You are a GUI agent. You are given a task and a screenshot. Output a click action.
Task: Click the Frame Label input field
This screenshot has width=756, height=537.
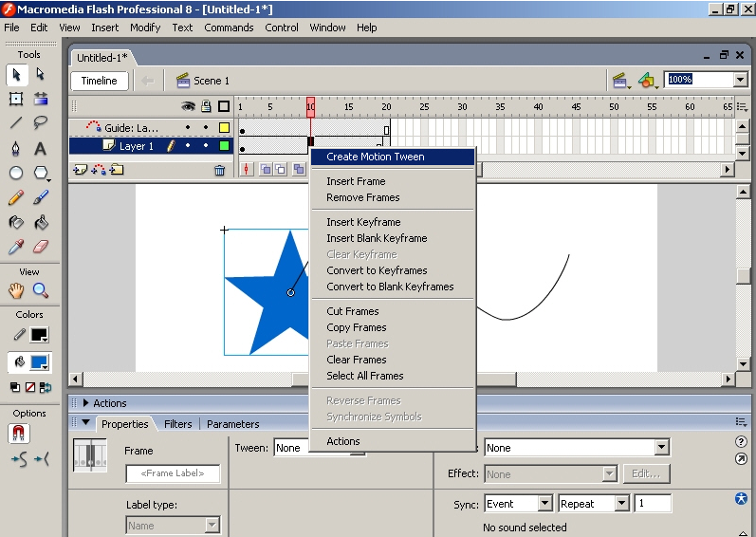click(x=173, y=473)
